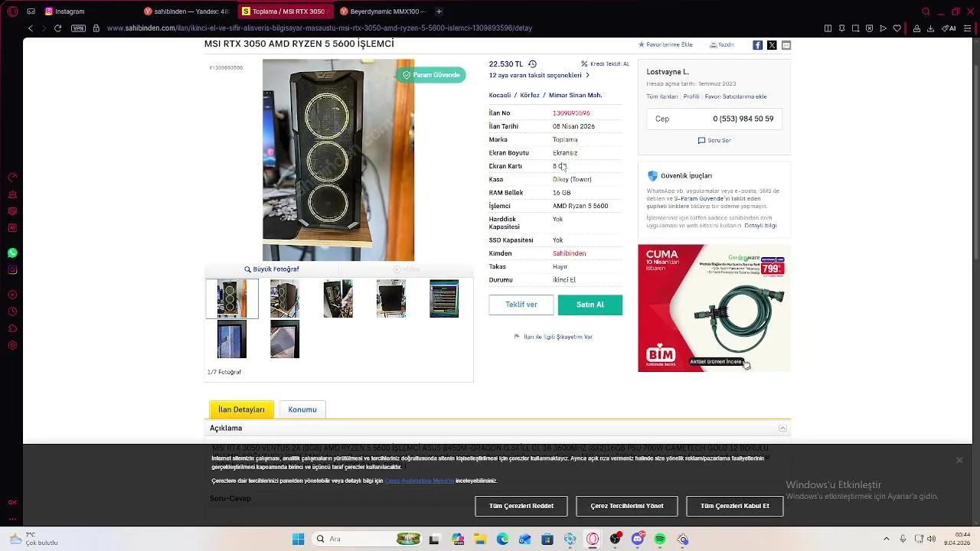Screen dimensions: 980x551
Task: Open seller's Tüm İlanları link
Action: click(662, 97)
